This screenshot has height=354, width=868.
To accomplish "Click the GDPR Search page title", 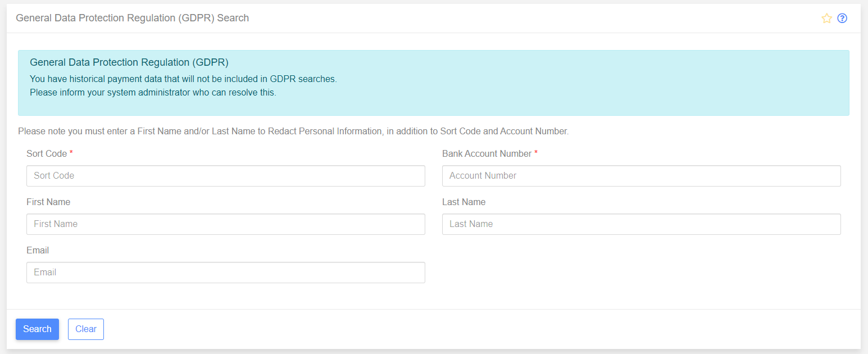I will pyautogui.click(x=132, y=18).
